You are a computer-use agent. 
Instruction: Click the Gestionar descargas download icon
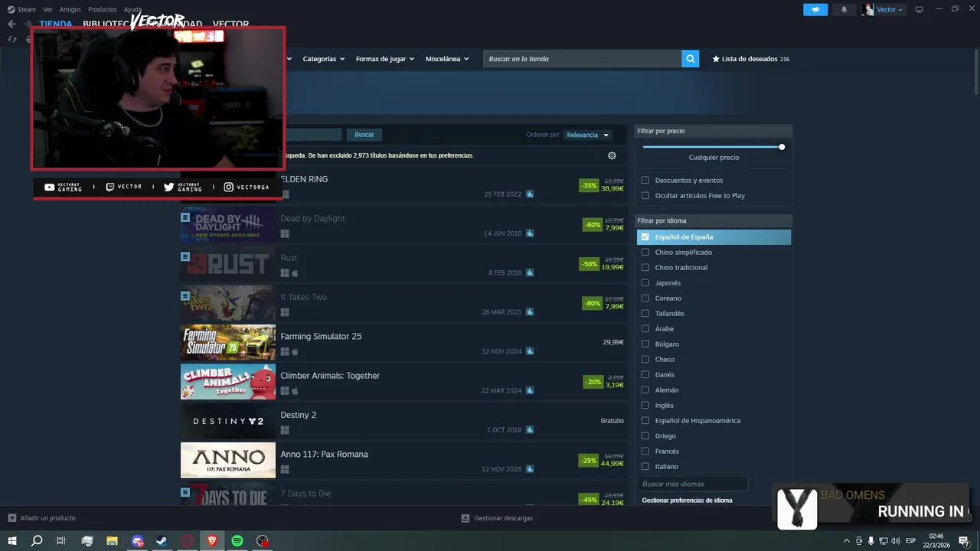pos(465,518)
